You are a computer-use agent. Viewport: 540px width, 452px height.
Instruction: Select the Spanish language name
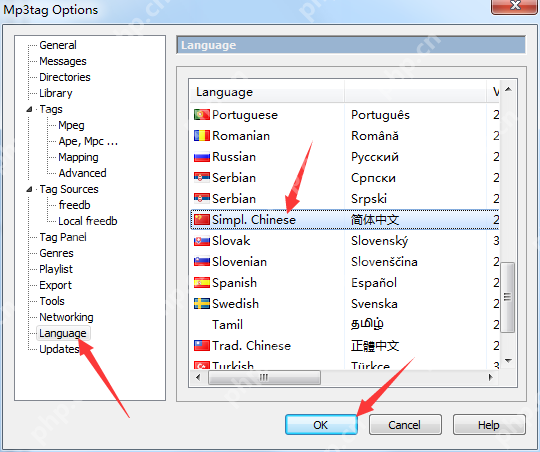point(235,283)
